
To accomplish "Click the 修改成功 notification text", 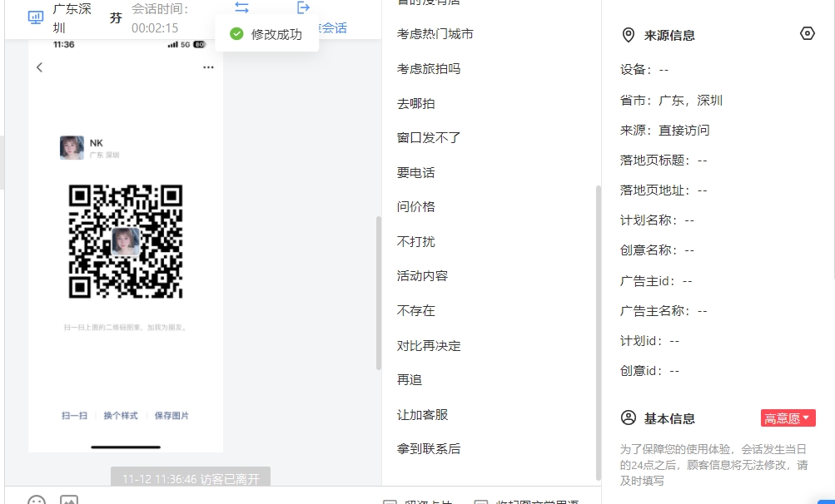I will coord(276,35).
